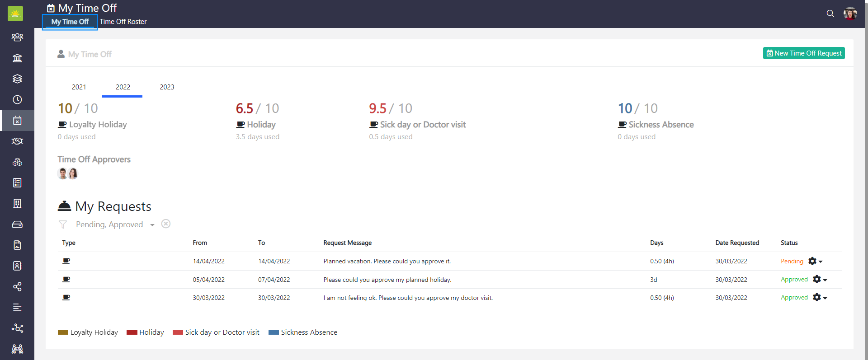Switch to the 2021 year tab
868x360 pixels.
click(79, 87)
